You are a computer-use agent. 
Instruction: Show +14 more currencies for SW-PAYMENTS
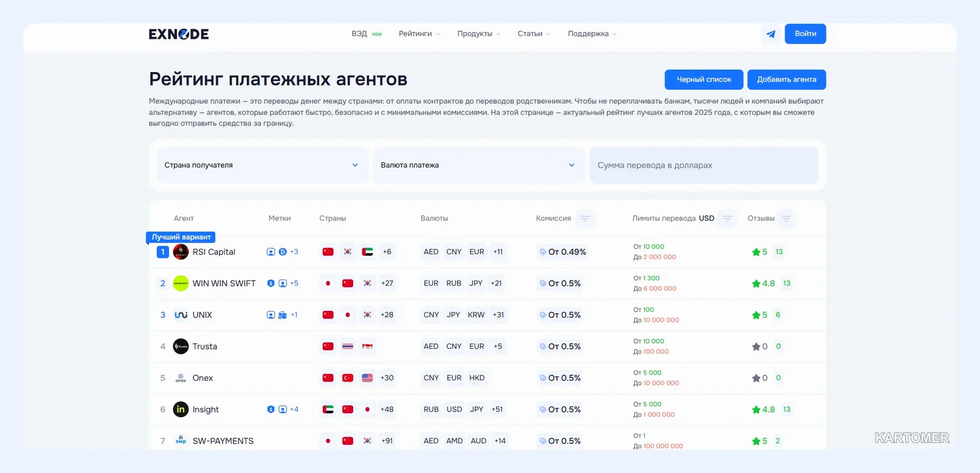(500, 441)
